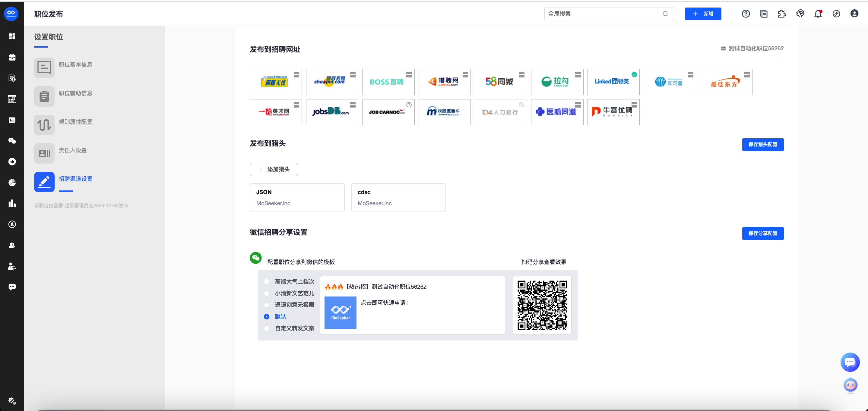Screen dimensions: 868x411
Task: Click the search magnifier icon
Action: 665,14
